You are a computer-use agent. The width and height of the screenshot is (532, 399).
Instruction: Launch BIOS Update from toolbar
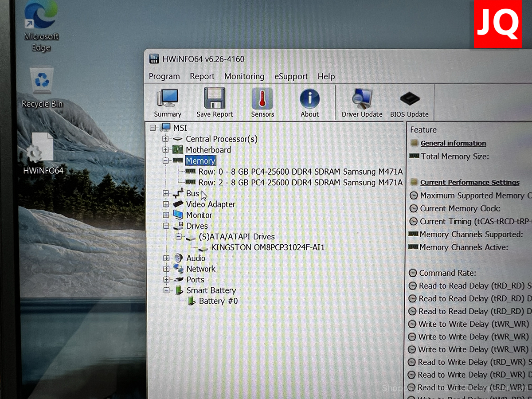pos(409,103)
